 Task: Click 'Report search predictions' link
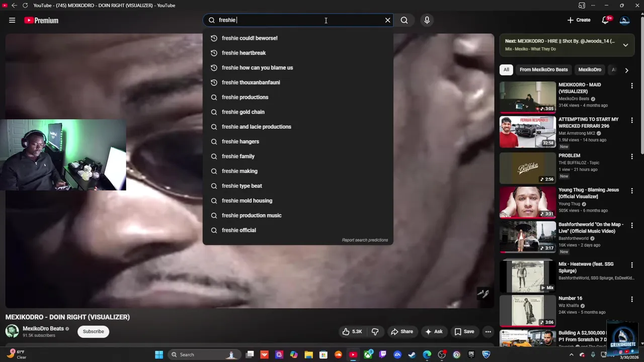click(365, 240)
